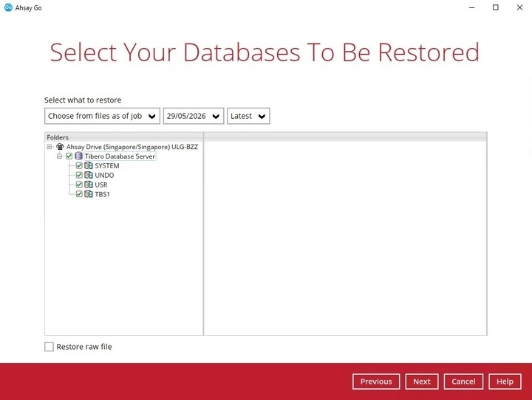This screenshot has height=400, width=532.
Task: Maximize the Ahsay Go window
Action: point(496,7)
